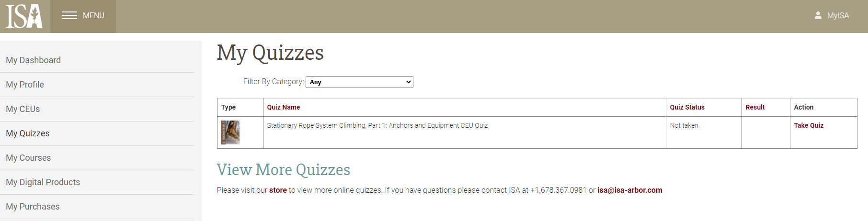The image size is (868, 221).
Task: Sort by Quiz Name column header
Action: (284, 108)
